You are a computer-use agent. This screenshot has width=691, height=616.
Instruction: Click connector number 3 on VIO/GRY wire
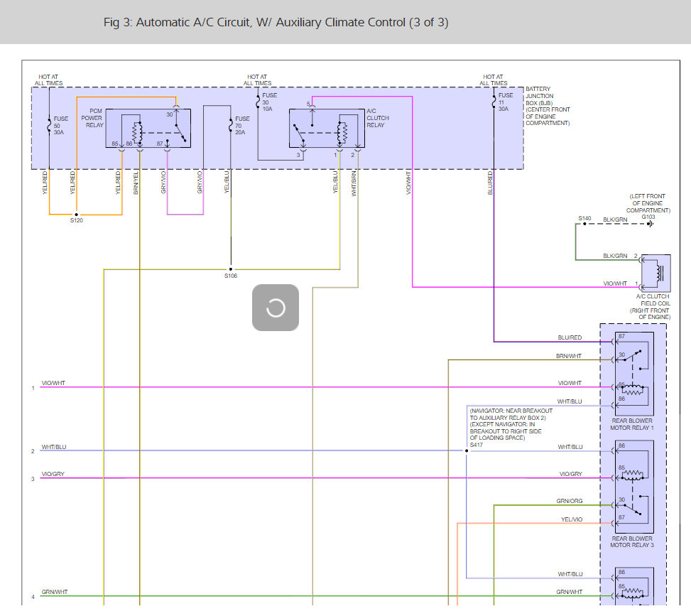33,479
